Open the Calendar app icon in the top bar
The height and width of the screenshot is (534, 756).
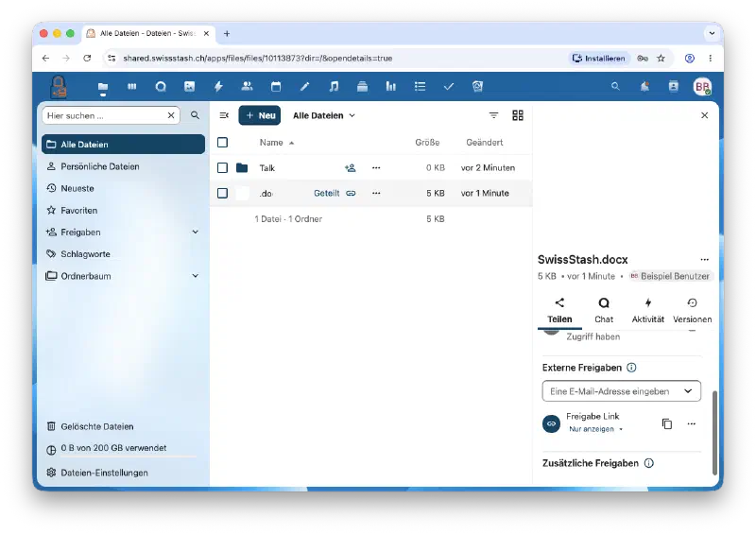[276, 86]
